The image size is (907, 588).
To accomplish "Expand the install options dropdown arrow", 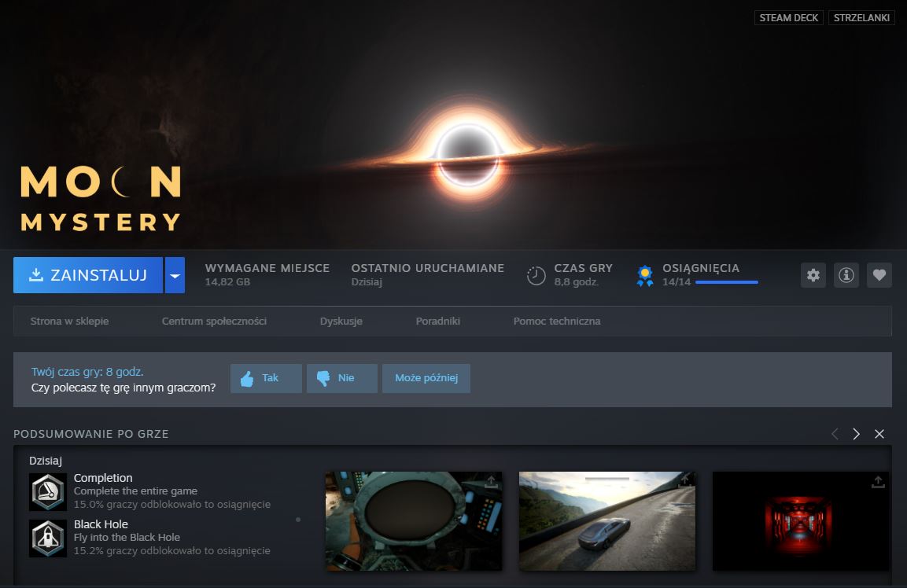I will (x=175, y=275).
